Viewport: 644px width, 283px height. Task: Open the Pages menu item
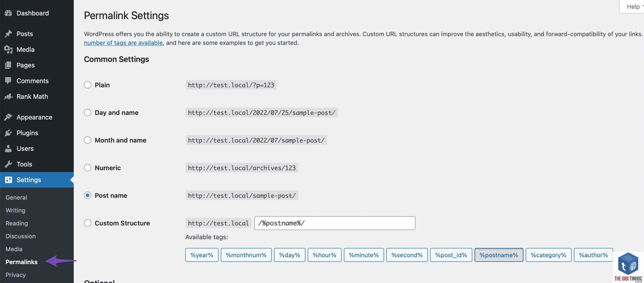(x=37, y=65)
